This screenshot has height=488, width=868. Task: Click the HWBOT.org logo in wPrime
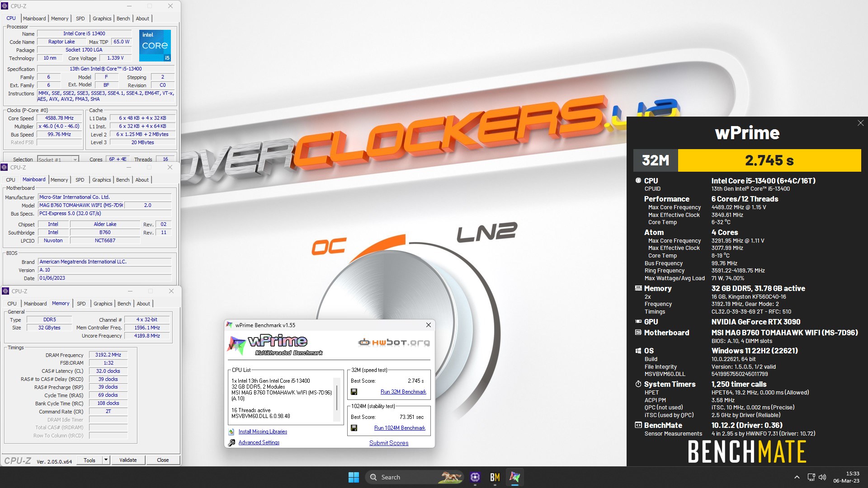394,343
